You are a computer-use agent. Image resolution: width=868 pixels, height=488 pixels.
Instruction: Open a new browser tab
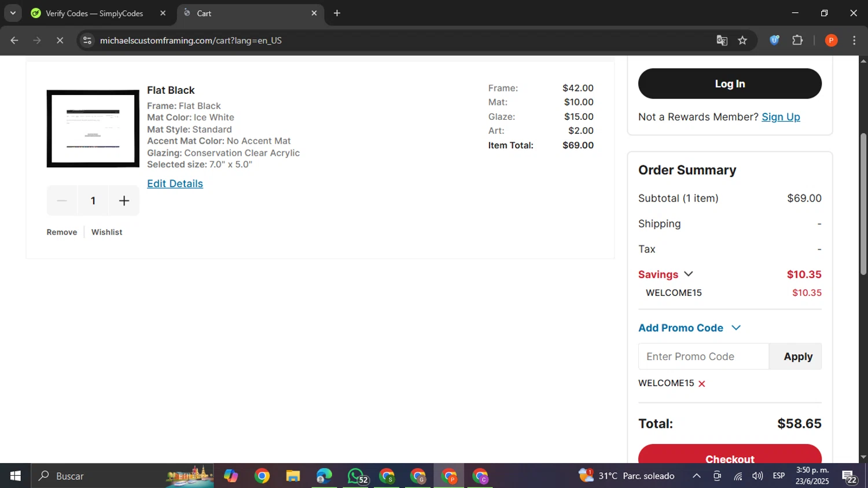tap(337, 13)
